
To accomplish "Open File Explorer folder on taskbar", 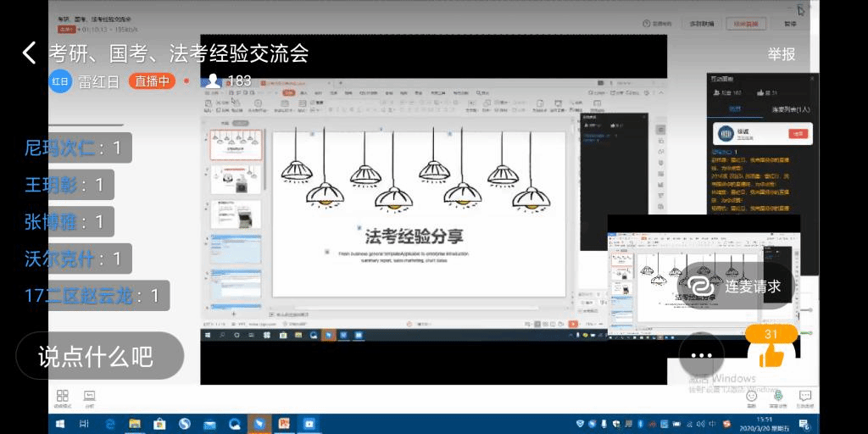I will pos(134,423).
